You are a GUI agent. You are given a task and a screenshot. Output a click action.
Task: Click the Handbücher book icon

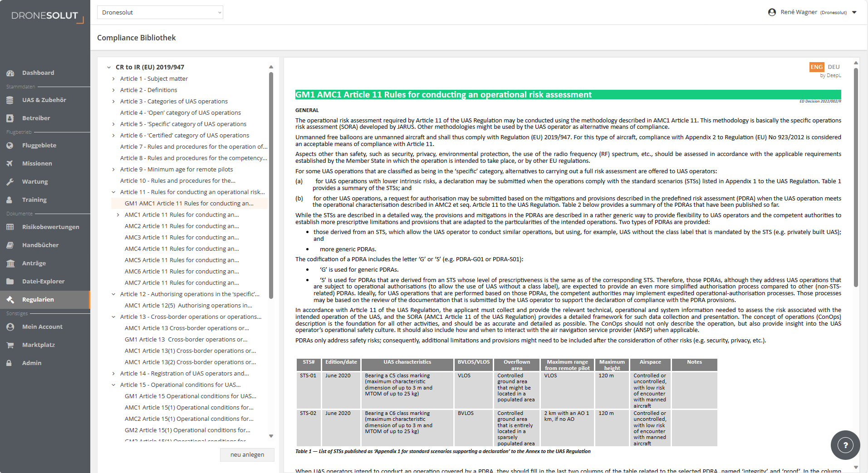10,245
